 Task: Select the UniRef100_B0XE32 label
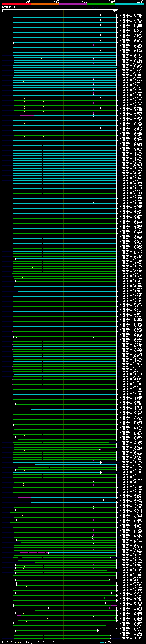pyautogui.click(x=131, y=603)
